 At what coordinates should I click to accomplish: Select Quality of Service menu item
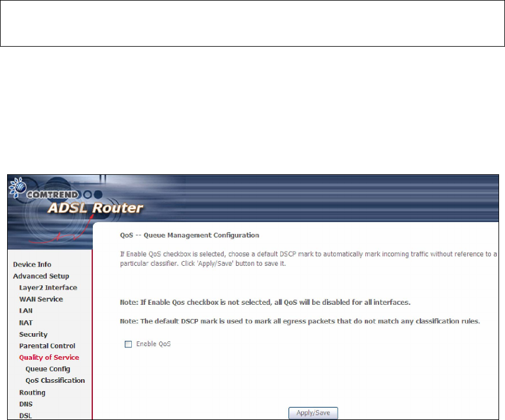(49, 357)
